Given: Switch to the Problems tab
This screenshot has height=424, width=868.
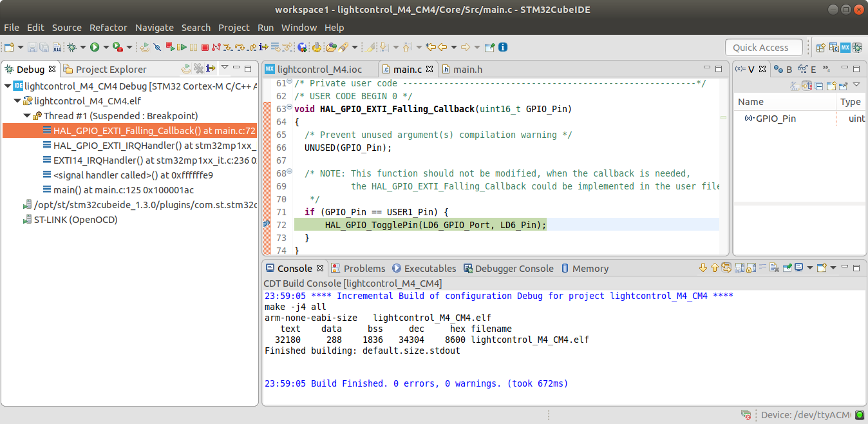Looking at the screenshot, I should [x=358, y=268].
